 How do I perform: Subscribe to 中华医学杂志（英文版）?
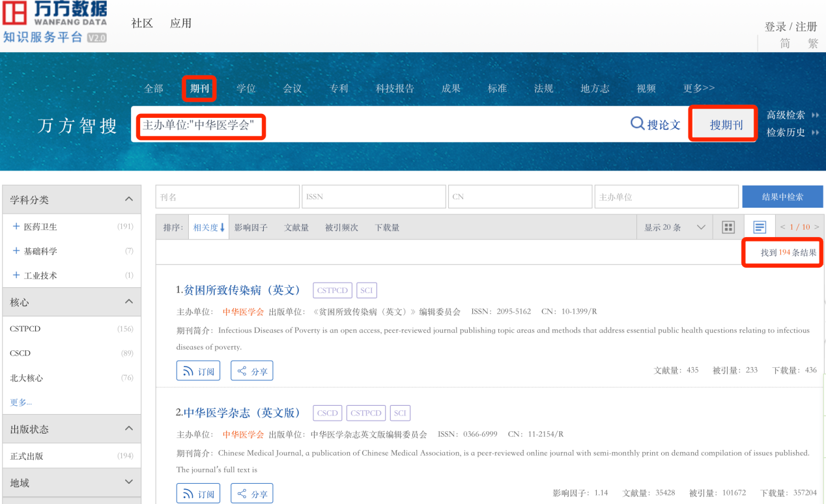[198, 494]
